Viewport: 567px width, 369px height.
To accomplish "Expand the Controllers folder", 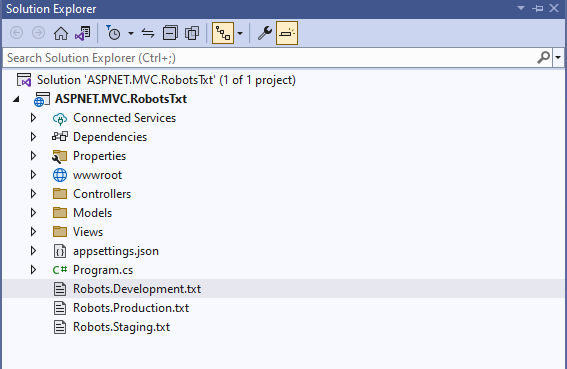I will coord(33,194).
